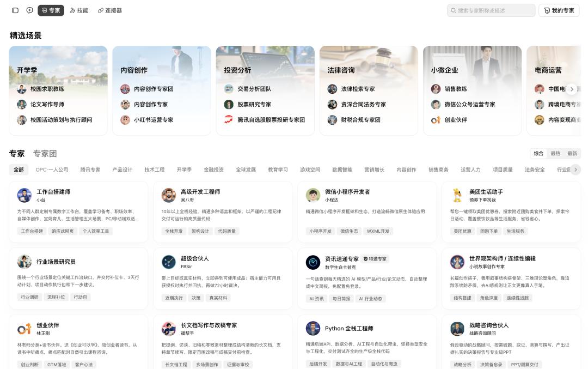This screenshot has width=588, height=369.
Task: Click 美团生活助手 kangaroo icon
Action: click(x=457, y=195)
